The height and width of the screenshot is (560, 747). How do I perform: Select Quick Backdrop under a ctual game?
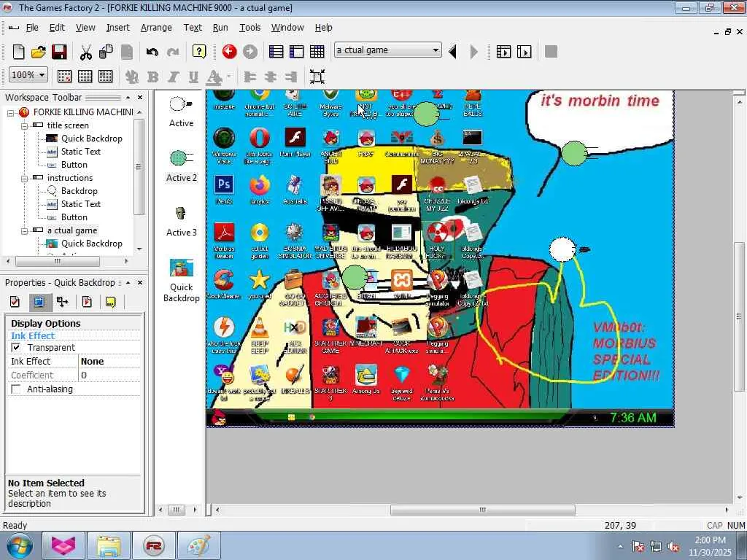point(91,244)
